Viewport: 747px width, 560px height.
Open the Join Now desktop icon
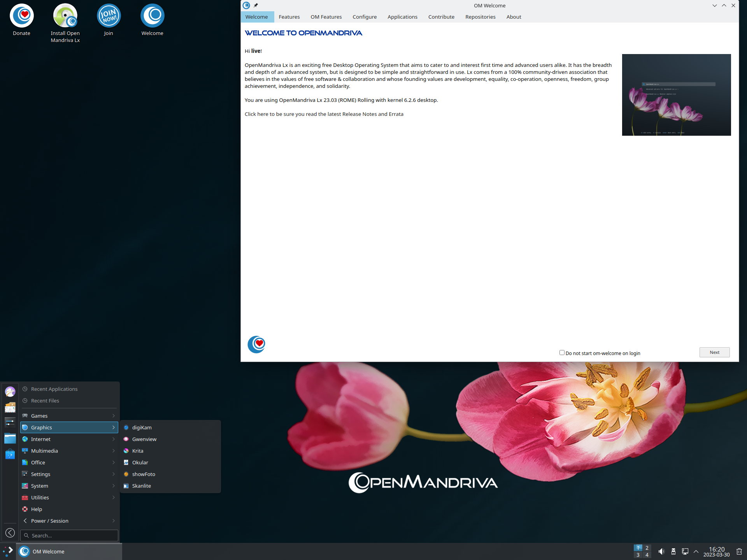tap(109, 20)
